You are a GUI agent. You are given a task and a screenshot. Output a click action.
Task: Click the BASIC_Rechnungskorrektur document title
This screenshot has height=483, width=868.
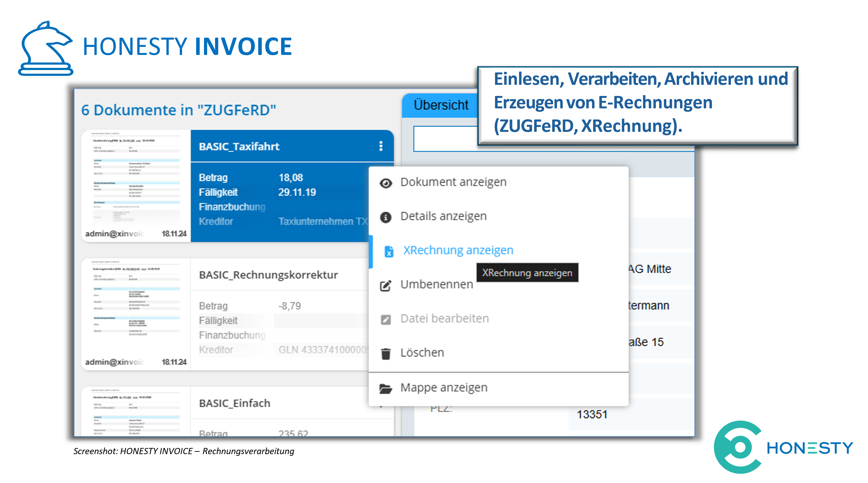point(268,275)
